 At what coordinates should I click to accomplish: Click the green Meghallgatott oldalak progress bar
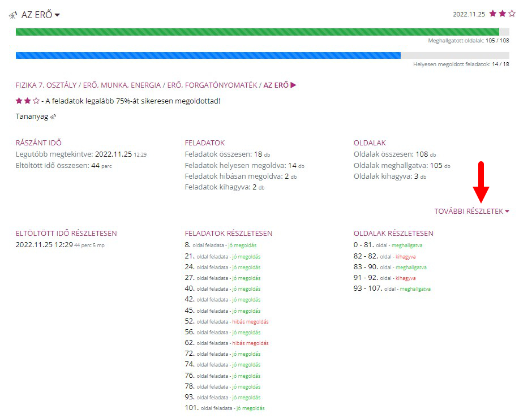(x=258, y=32)
